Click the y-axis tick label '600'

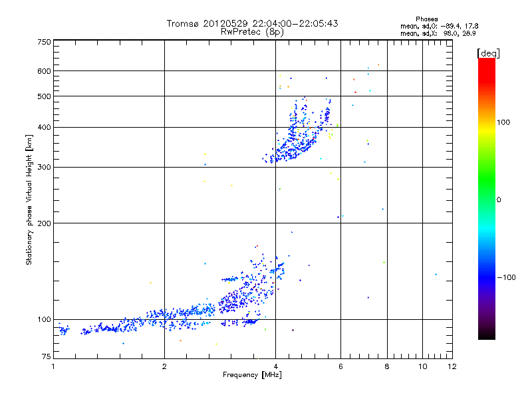pyautogui.click(x=45, y=71)
